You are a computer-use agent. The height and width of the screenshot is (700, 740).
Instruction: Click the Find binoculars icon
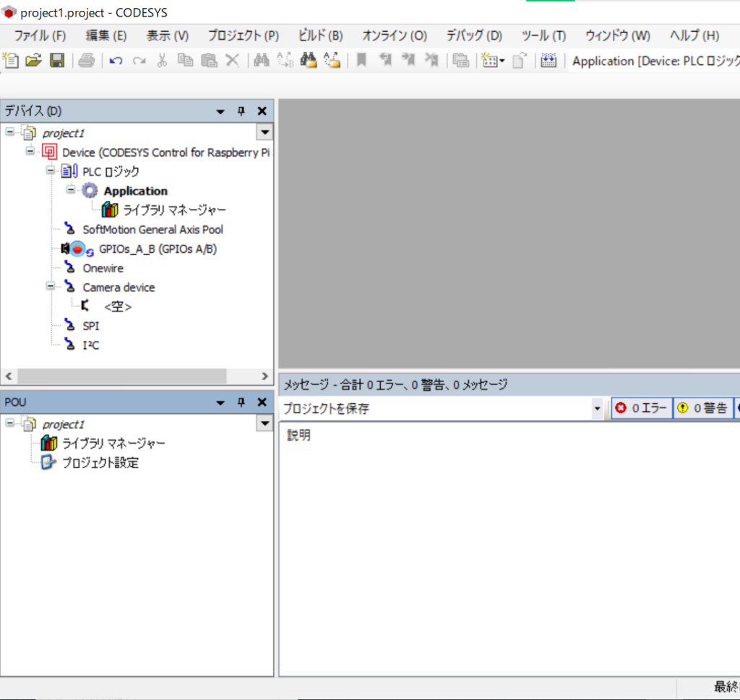coord(262,61)
